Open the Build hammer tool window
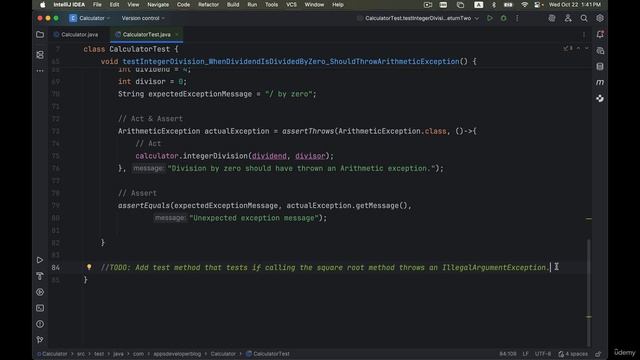Image resolution: width=640 pixels, height=360 pixels. 40,276
